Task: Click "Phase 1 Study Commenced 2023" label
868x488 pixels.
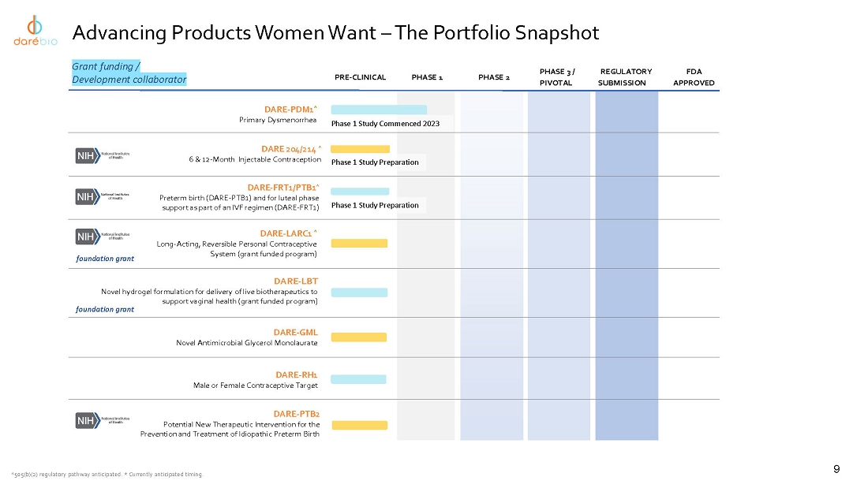Action: tap(385, 124)
